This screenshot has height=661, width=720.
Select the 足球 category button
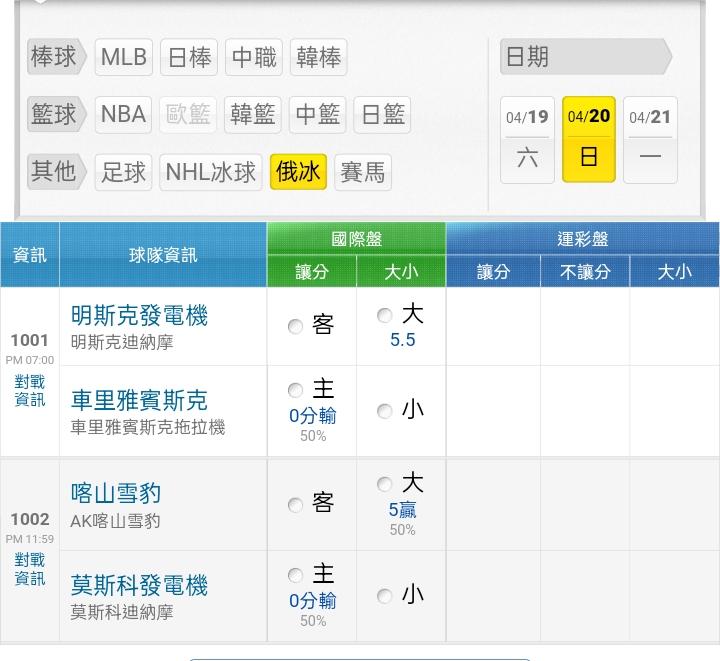point(124,172)
